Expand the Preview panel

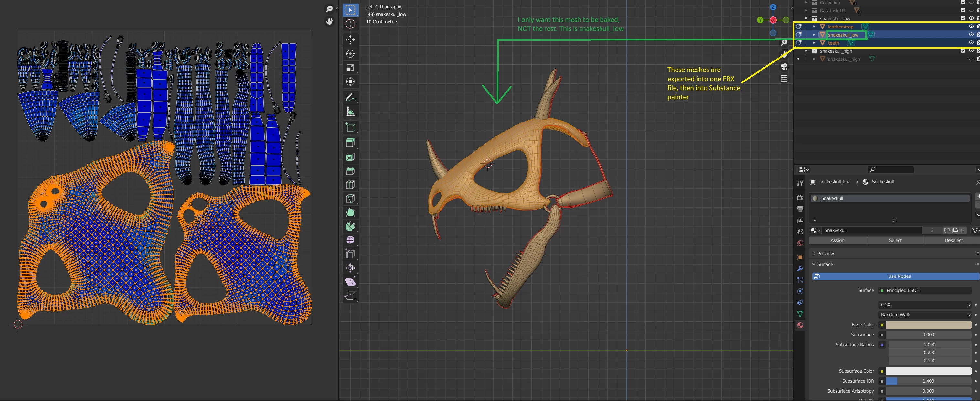(x=825, y=254)
